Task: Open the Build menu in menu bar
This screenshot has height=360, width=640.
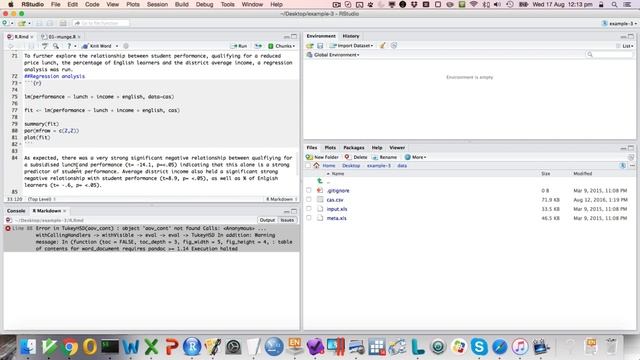Action: (182, 4)
